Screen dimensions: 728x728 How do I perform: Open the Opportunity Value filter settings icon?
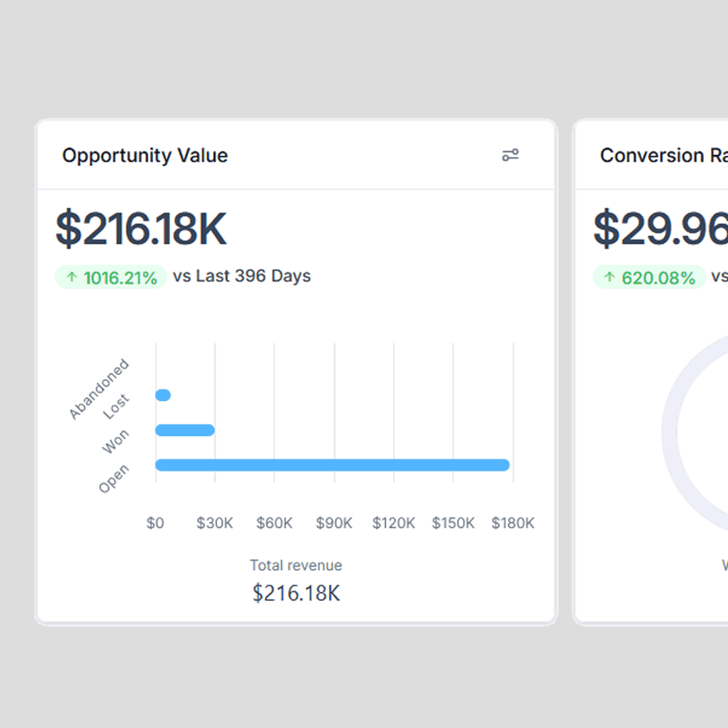coord(510,156)
